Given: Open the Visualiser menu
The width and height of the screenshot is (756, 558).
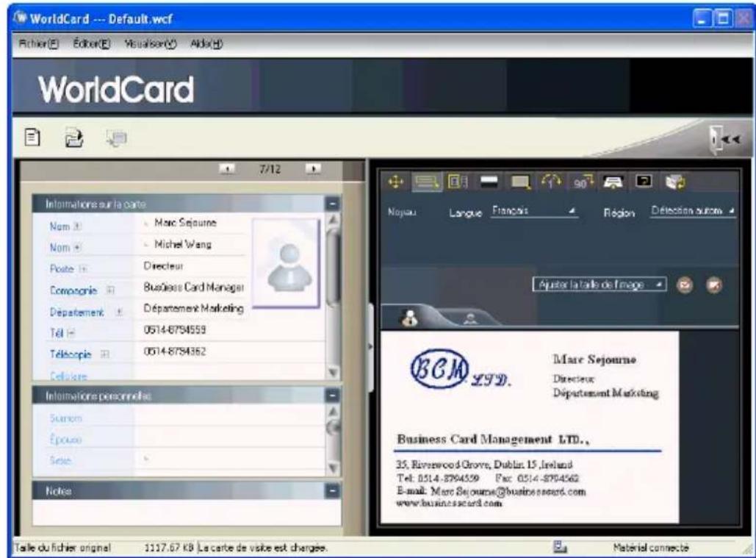Looking at the screenshot, I should pos(151,44).
